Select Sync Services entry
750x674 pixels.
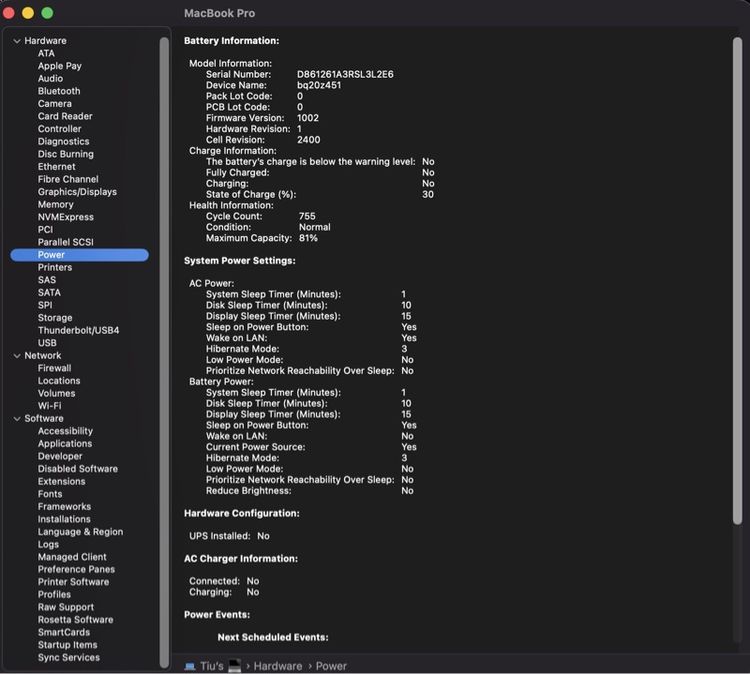[69, 658]
